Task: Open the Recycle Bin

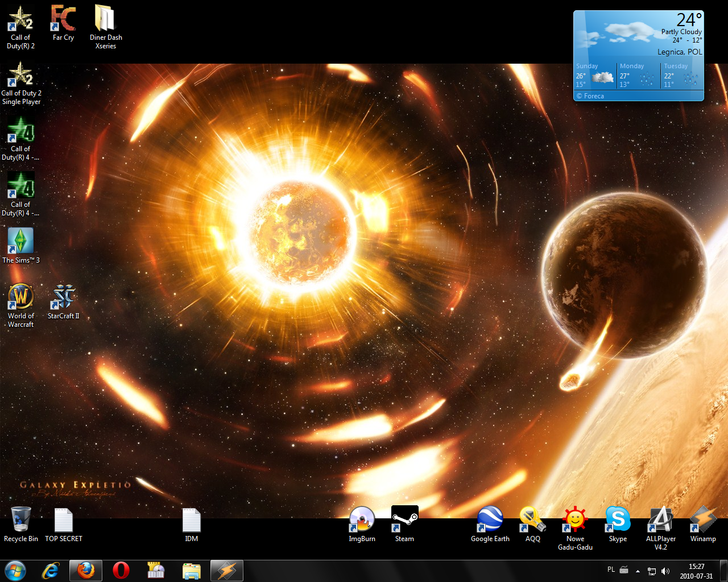Action: [21, 524]
